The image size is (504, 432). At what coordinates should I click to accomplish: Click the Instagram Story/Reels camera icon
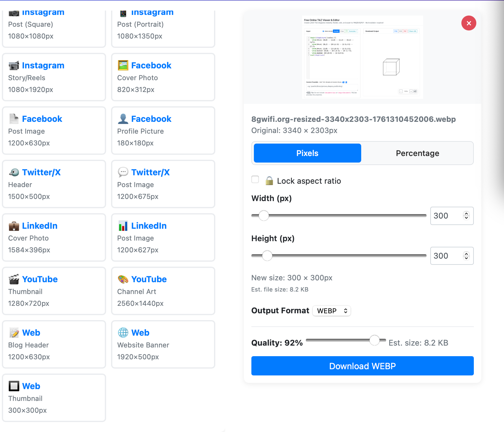pyautogui.click(x=14, y=66)
